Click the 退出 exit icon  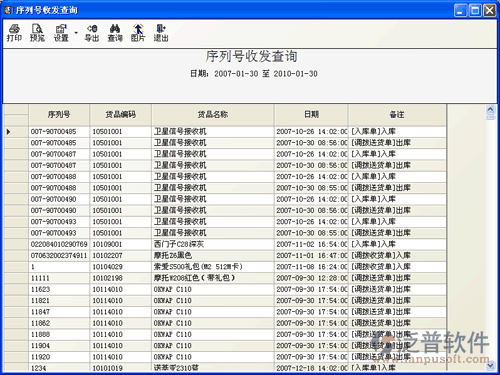point(161,33)
